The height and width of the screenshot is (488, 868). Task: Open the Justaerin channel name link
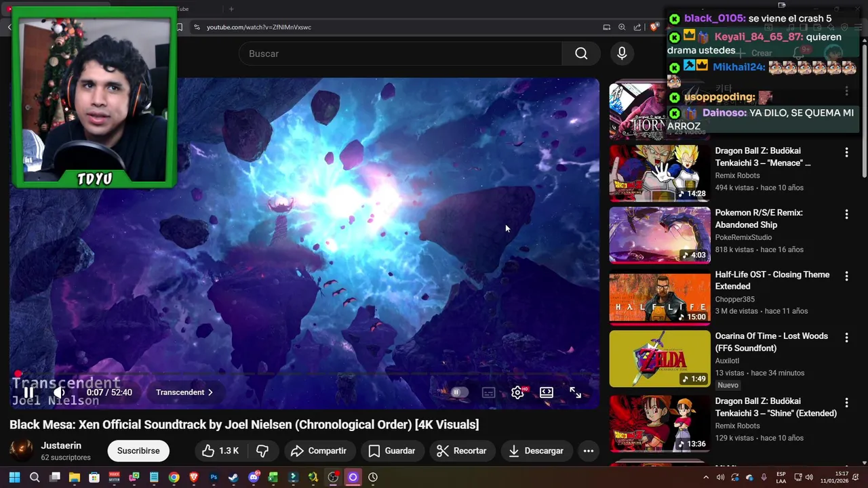click(x=61, y=445)
